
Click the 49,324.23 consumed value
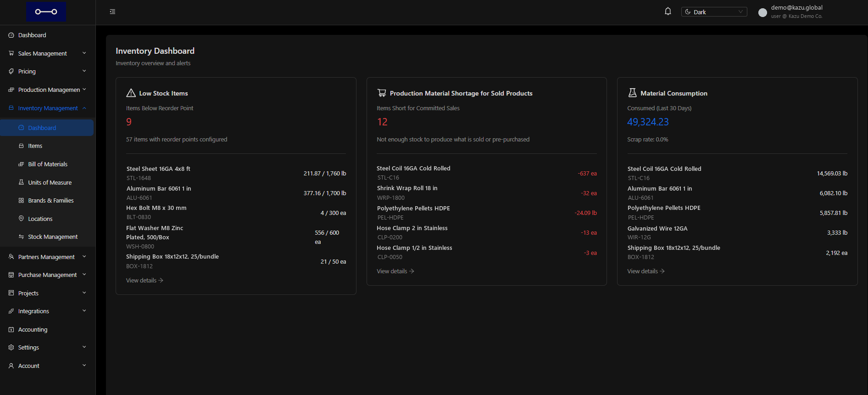coord(648,122)
